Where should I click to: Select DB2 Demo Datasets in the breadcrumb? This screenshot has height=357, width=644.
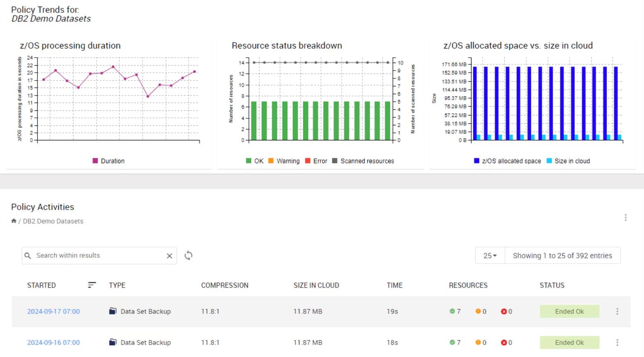click(53, 221)
